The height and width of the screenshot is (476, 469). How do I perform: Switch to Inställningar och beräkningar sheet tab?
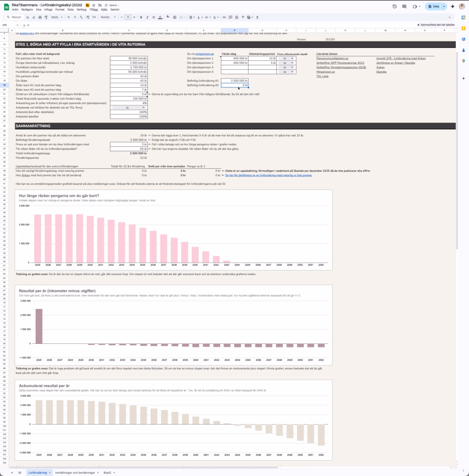coord(75,472)
